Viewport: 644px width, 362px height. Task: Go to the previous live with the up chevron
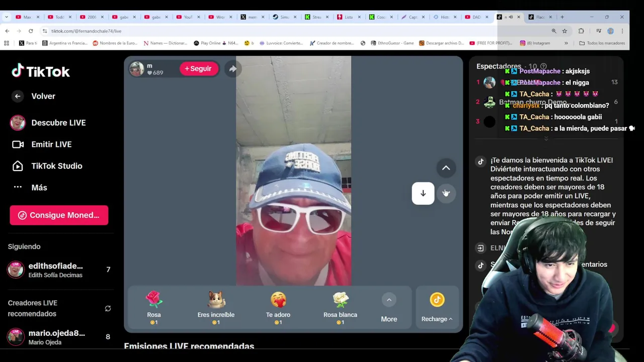tap(446, 168)
